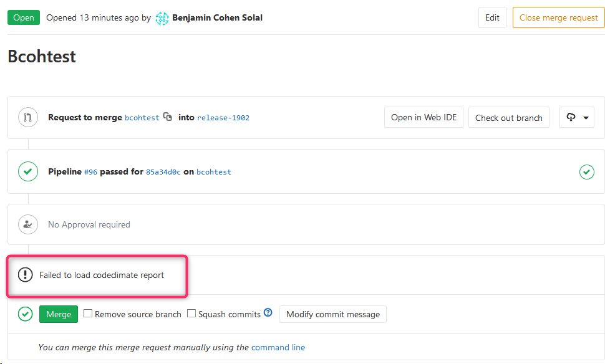Open the command line link
The height and width of the screenshot is (364, 605).
coord(278,347)
